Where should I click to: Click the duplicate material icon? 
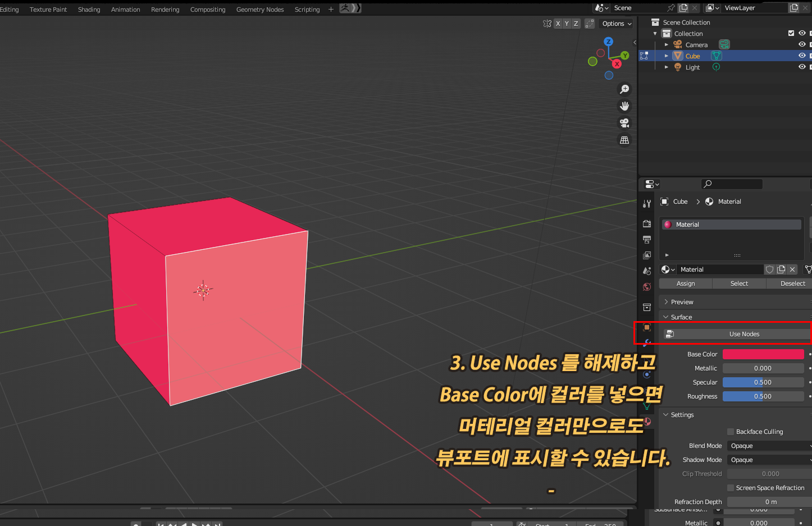click(781, 269)
